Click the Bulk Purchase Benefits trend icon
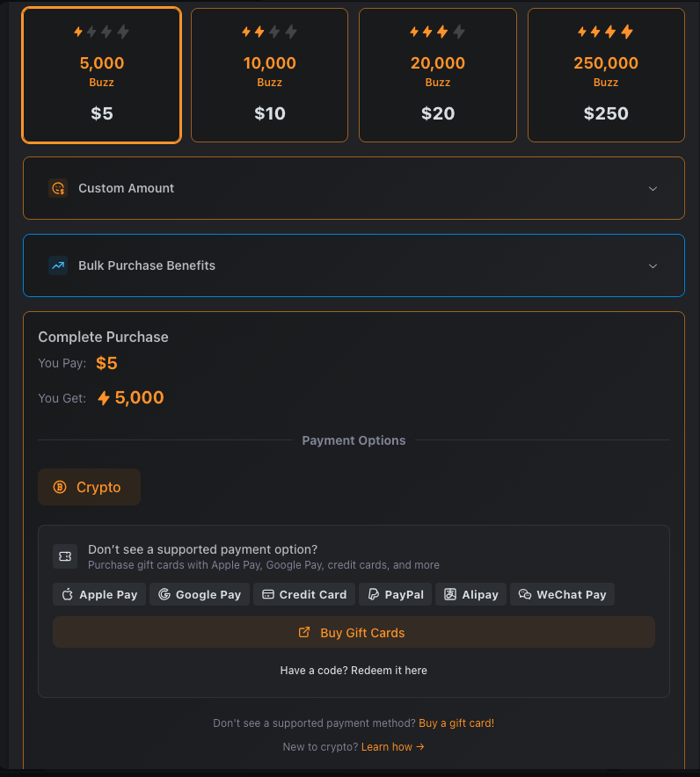The width and height of the screenshot is (700, 777). point(58,265)
